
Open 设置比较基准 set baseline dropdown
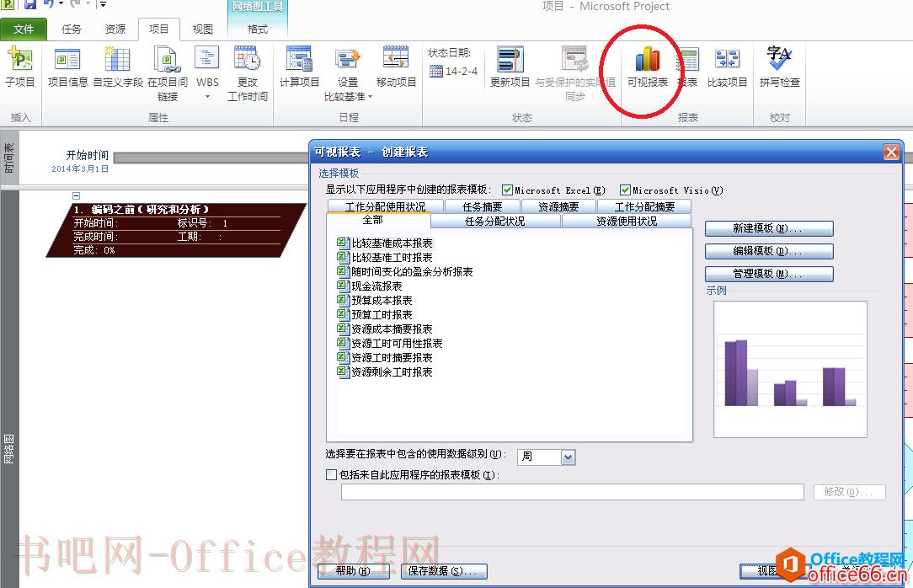pyautogui.click(x=348, y=73)
